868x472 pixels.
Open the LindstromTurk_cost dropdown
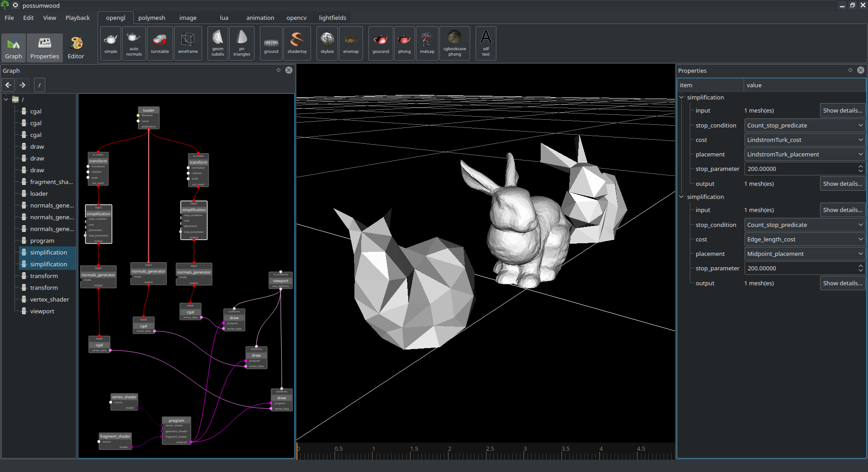coord(805,140)
